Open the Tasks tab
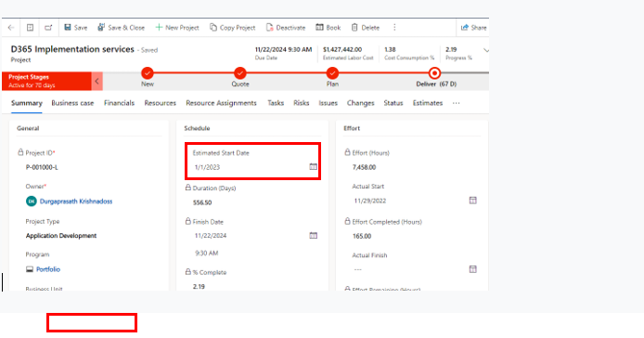644x338 pixels. tap(276, 103)
